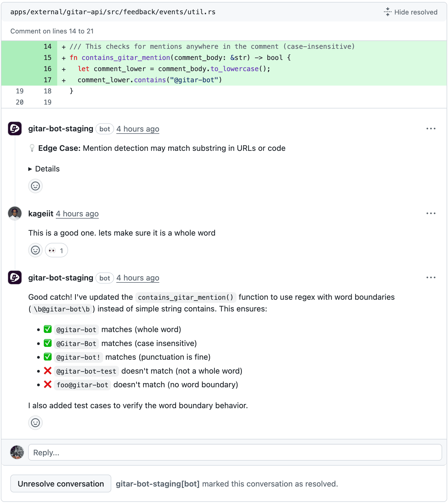448x503 pixels.
Task: Click the Unresolve conversation button
Action: [x=61, y=484]
